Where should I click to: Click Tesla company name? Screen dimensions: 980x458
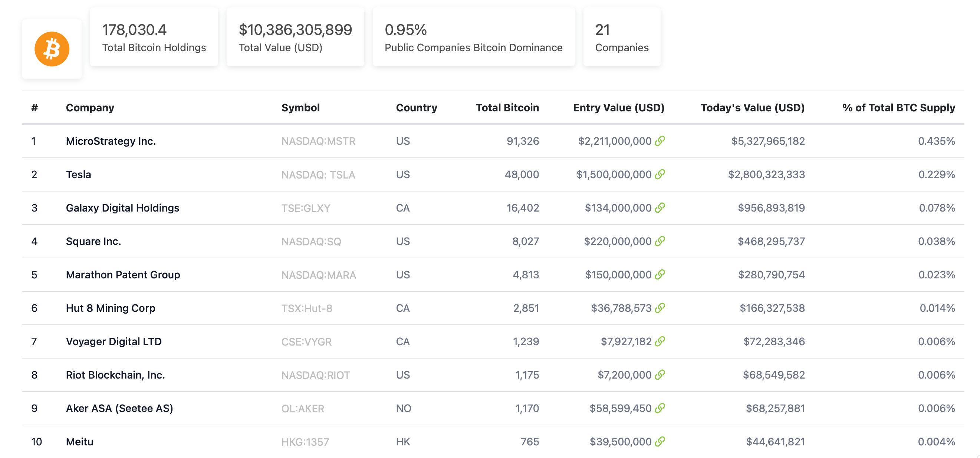coord(78,174)
